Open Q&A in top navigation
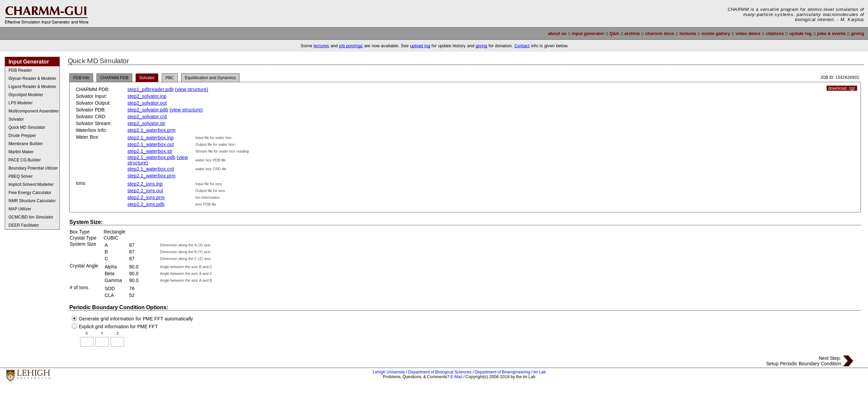This screenshot has width=868, height=404. pyautogui.click(x=614, y=34)
